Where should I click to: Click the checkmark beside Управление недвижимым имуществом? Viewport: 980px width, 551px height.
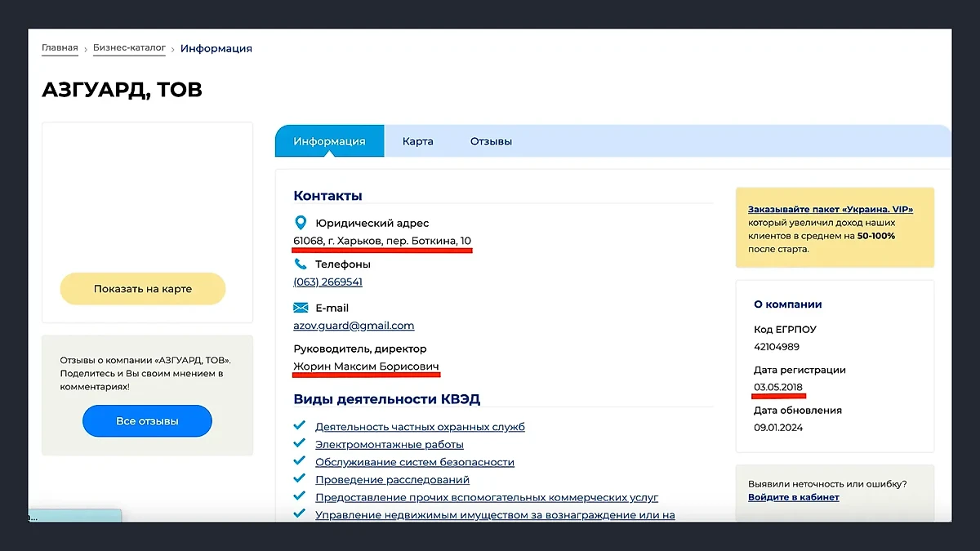pyautogui.click(x=301, y=515)
